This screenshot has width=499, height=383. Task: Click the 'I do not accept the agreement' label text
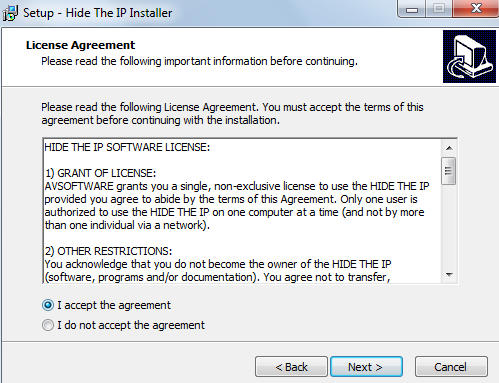(x=131, y=325)
